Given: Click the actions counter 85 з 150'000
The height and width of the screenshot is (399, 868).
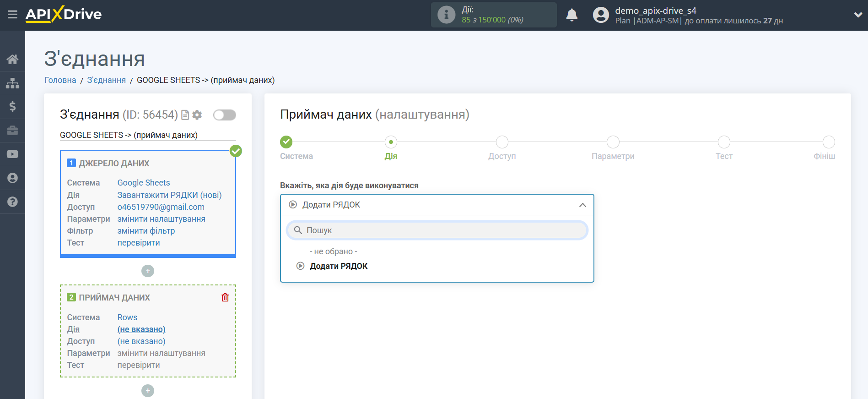Looking at the screenshot, I should pyautogui.click(x=492, y=20).
